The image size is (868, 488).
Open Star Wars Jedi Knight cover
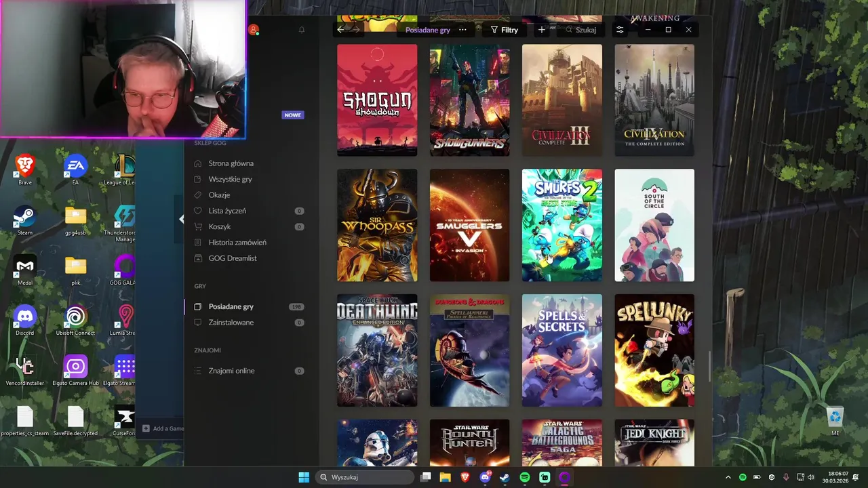pyautogui.click(x=654, y=443)
